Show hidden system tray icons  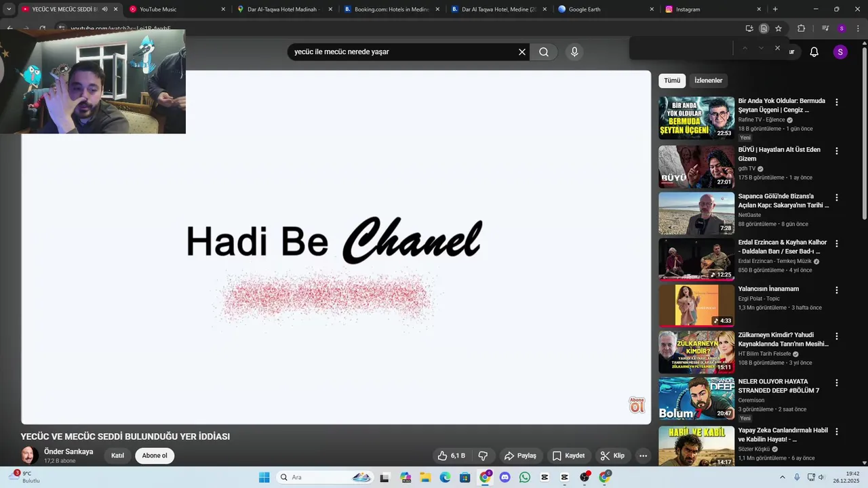(782, 477)
